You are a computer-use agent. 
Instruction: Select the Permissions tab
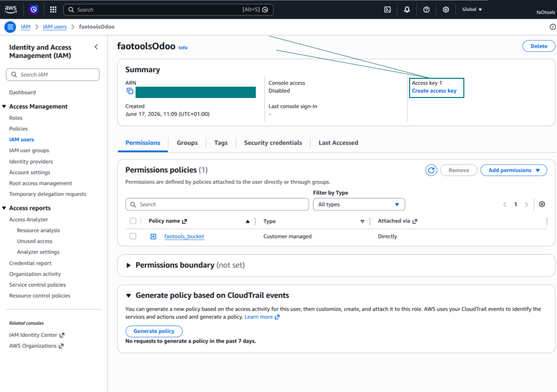click(x=143, y=143)
